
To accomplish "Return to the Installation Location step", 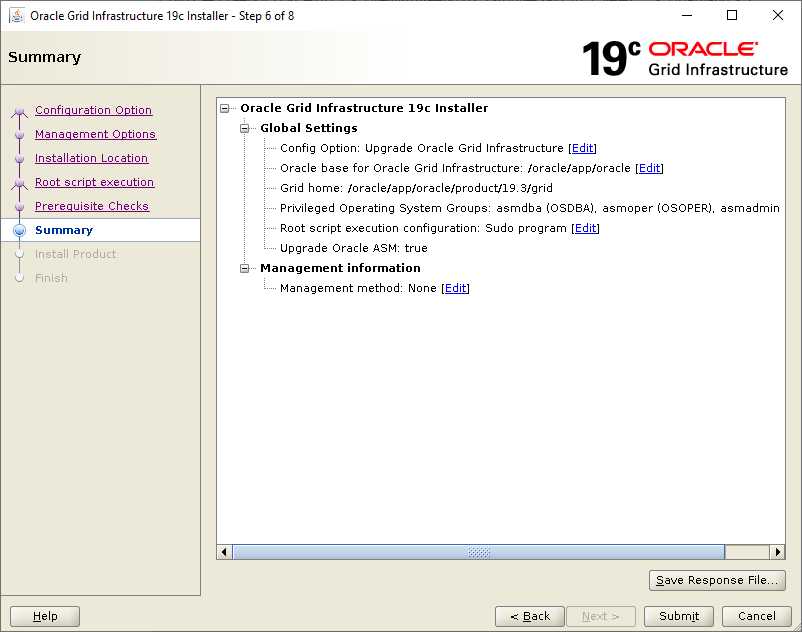I will coord(91,158).
